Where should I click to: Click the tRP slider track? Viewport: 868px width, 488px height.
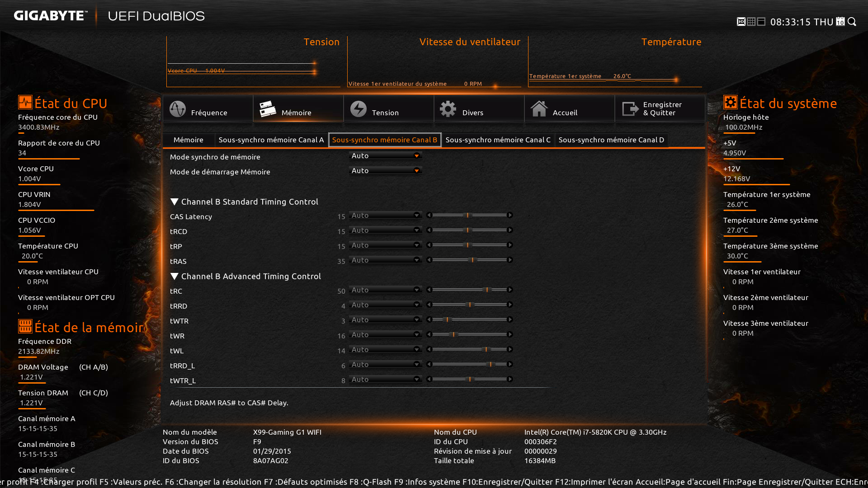(x=469, y=245)
